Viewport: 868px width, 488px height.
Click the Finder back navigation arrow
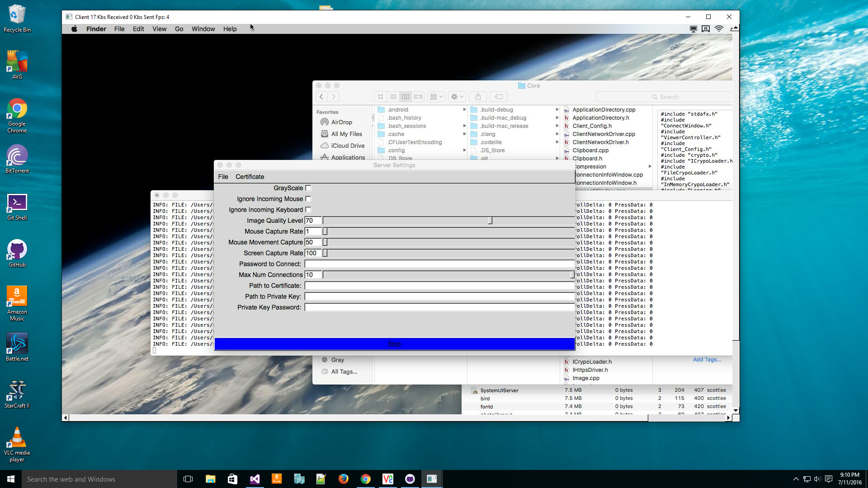[x=321, y=97]
